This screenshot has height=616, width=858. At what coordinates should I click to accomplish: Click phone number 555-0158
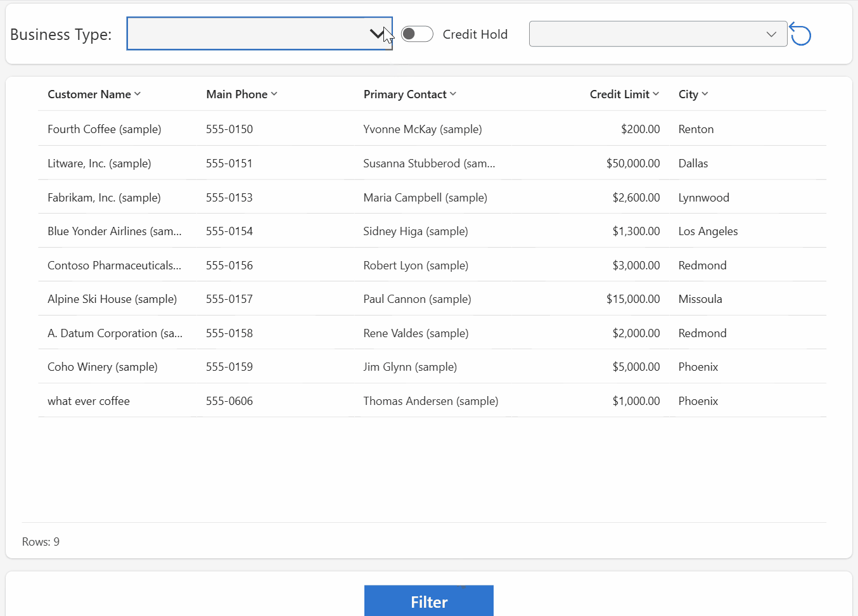[229, 333]
